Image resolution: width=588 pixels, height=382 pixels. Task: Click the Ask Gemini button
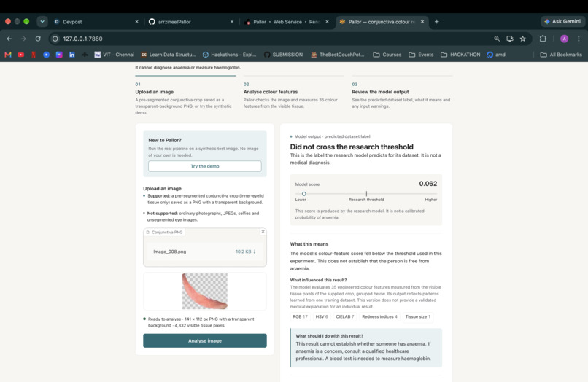(x=562, y=22)
